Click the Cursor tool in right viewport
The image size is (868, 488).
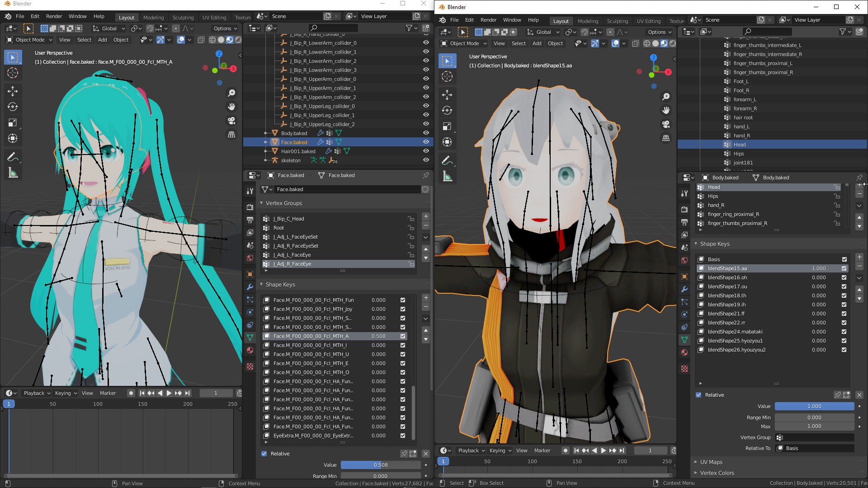pos(447,76)
